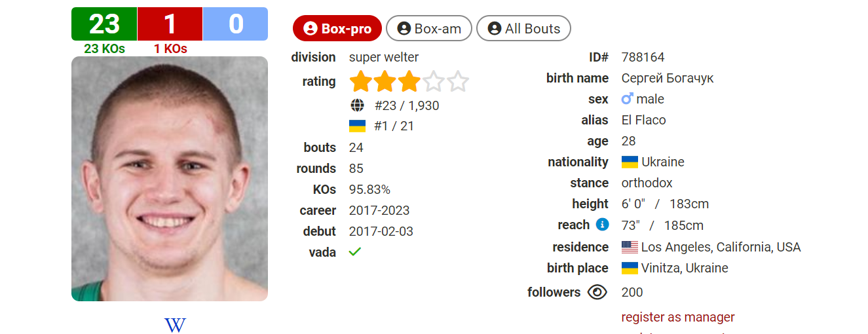Click the reach info icon
This screenshot has width=868, height=334.
[x=603, y=225]
